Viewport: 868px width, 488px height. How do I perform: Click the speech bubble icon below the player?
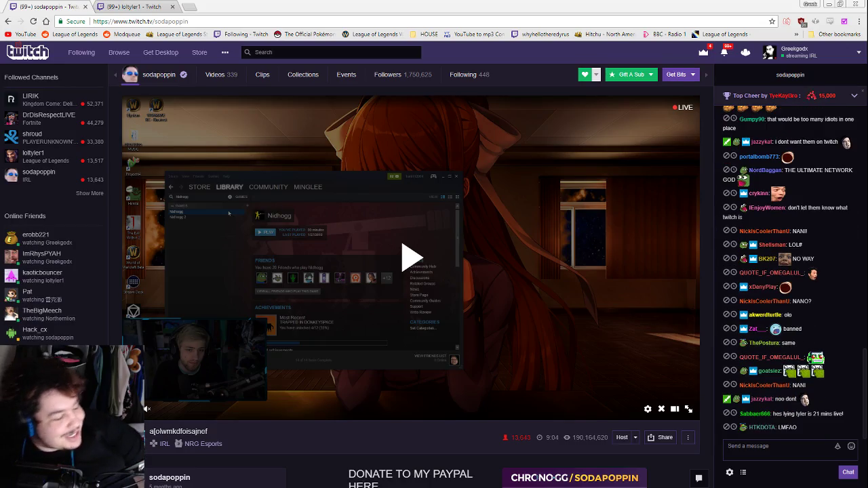click(x=698, y=478)
